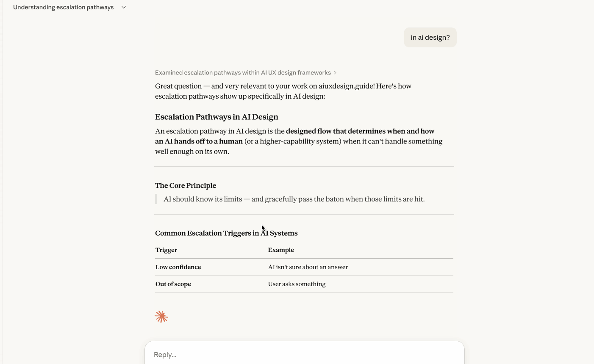594x364 pixels.
Task: Click "Common Escalation Triggers in AI Systems" heading
Action: 226,233
